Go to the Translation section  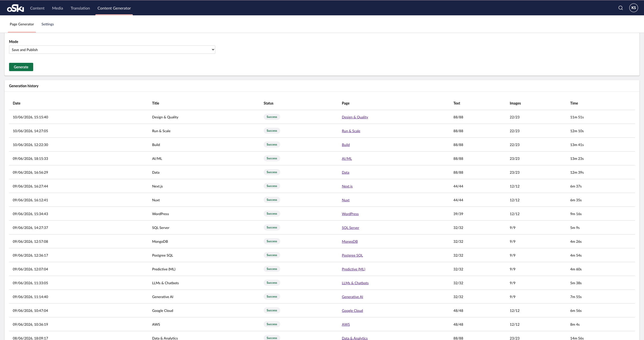click(x=80, y=8)
